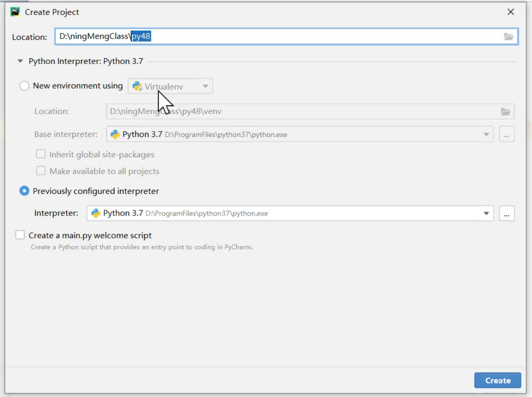Click the Python icon in the Interpreter field

pos(95,213)
